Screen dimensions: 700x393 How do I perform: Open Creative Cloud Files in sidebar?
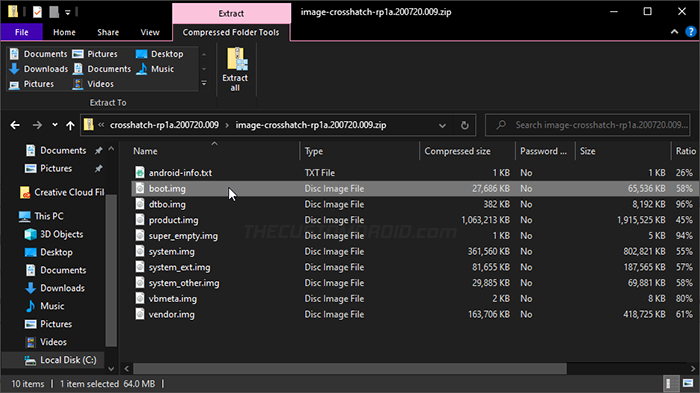tap(62, 192)
